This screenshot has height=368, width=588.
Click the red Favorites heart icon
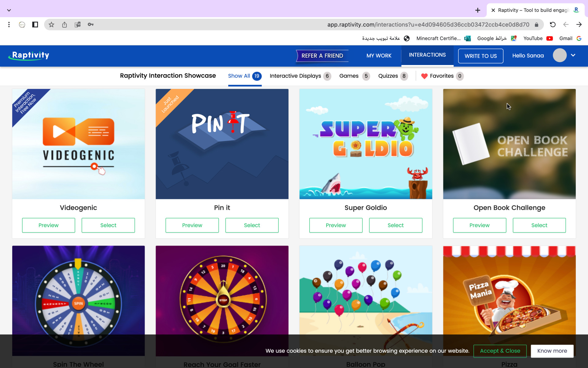(424, 76)
